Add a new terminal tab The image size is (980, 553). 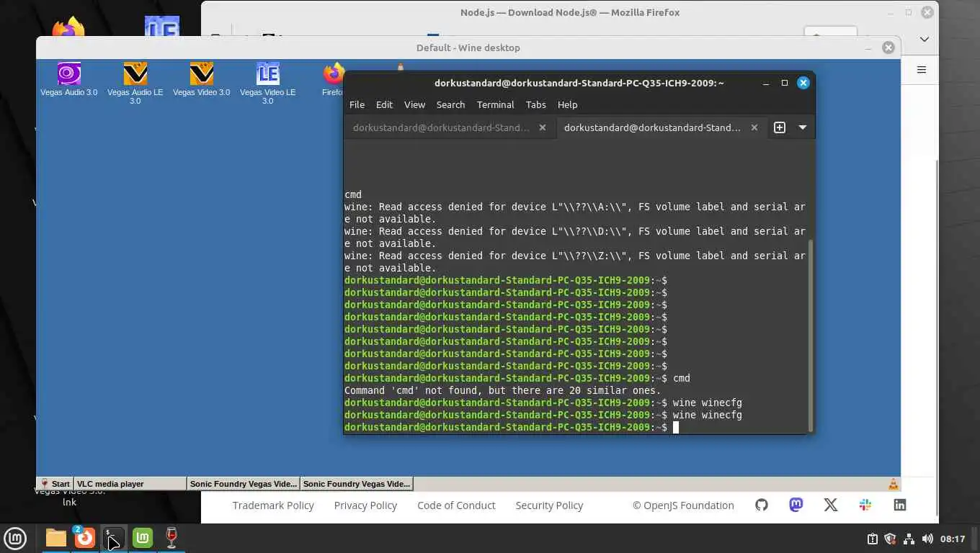click(x=779, y=127)
